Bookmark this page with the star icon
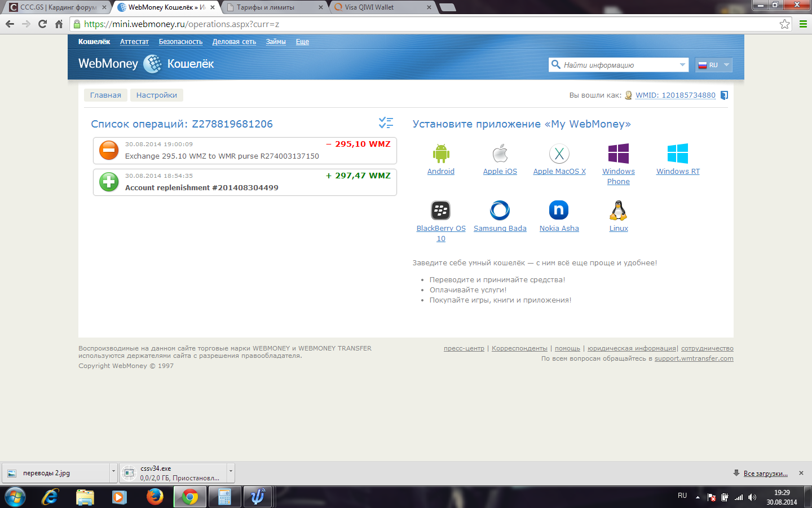 [x=784, y=24]
